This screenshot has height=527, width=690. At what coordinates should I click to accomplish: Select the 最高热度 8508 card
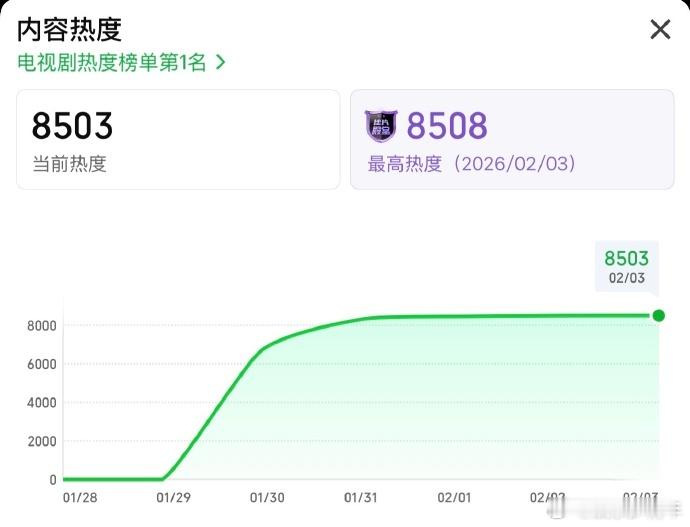[512, 139]
